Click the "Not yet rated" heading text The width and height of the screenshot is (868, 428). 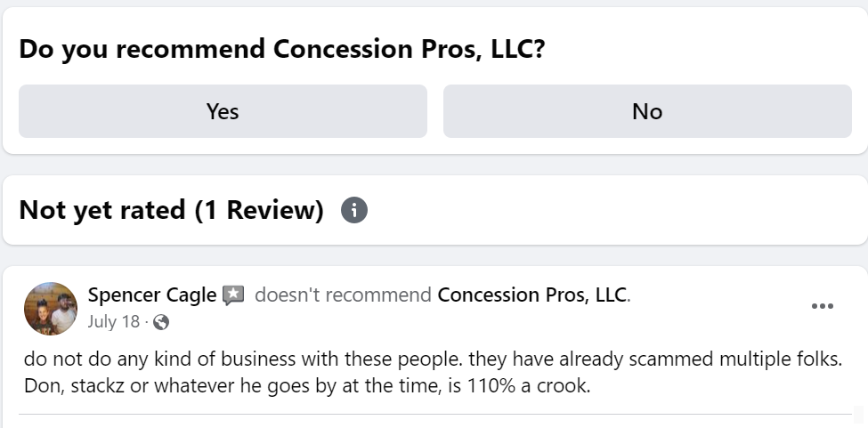tap(102, 211)
